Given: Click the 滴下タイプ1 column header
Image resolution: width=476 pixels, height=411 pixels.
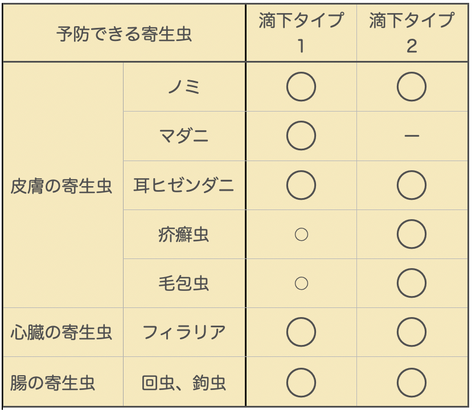Looking at the screenshot, I should [x=301, y=33].
